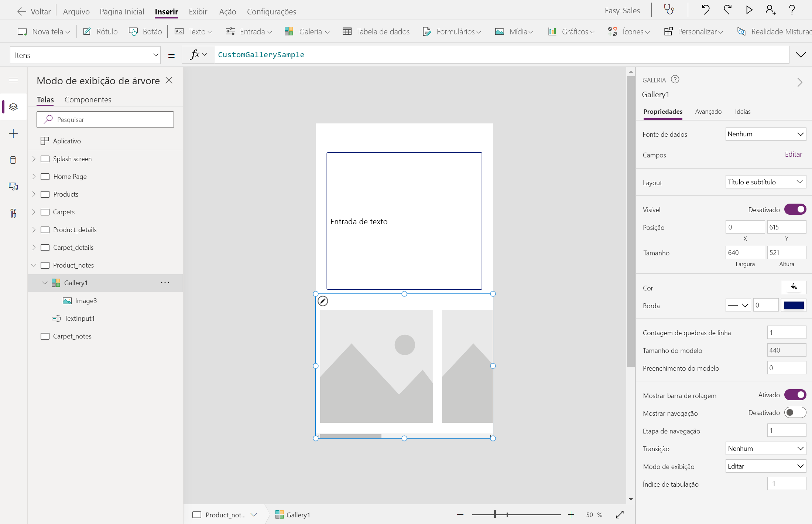Collapse the properties panel chevron
Screen dimensions: 812x524
click(800, 82)
